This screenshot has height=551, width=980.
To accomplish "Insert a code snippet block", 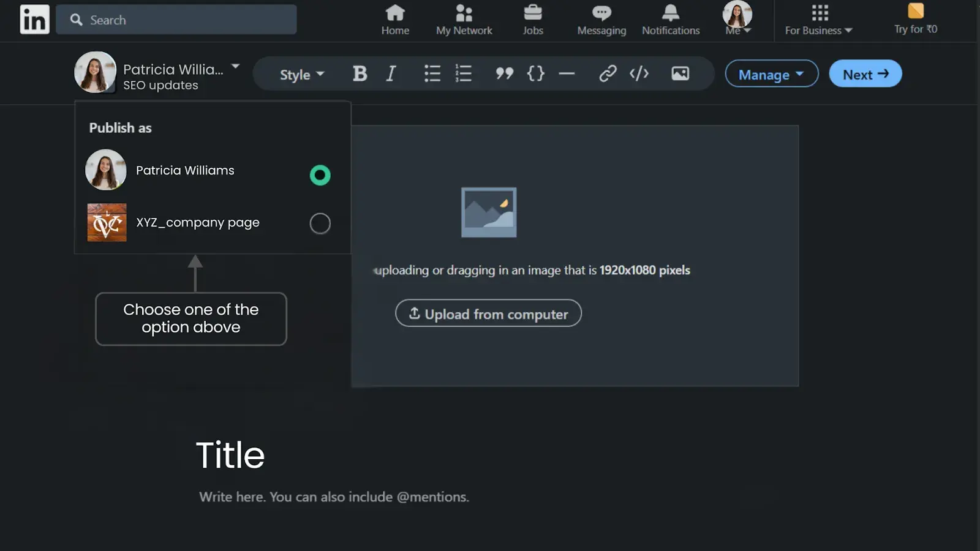I will 535,73.
